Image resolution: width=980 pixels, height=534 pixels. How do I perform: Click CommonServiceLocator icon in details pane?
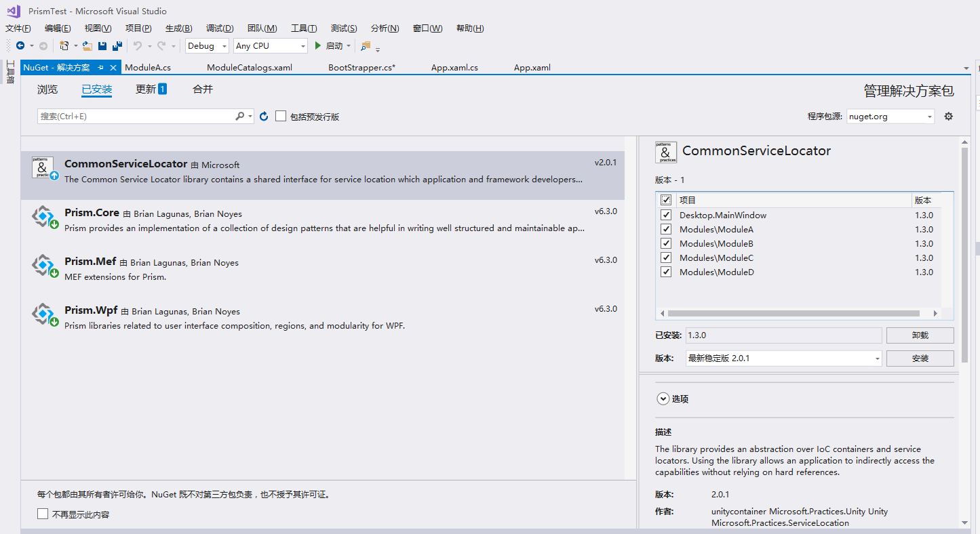(666, 152)
